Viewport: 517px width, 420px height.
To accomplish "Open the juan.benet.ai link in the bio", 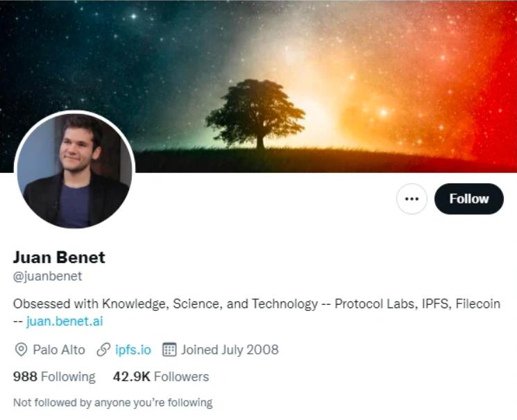I will click(65, 321).
